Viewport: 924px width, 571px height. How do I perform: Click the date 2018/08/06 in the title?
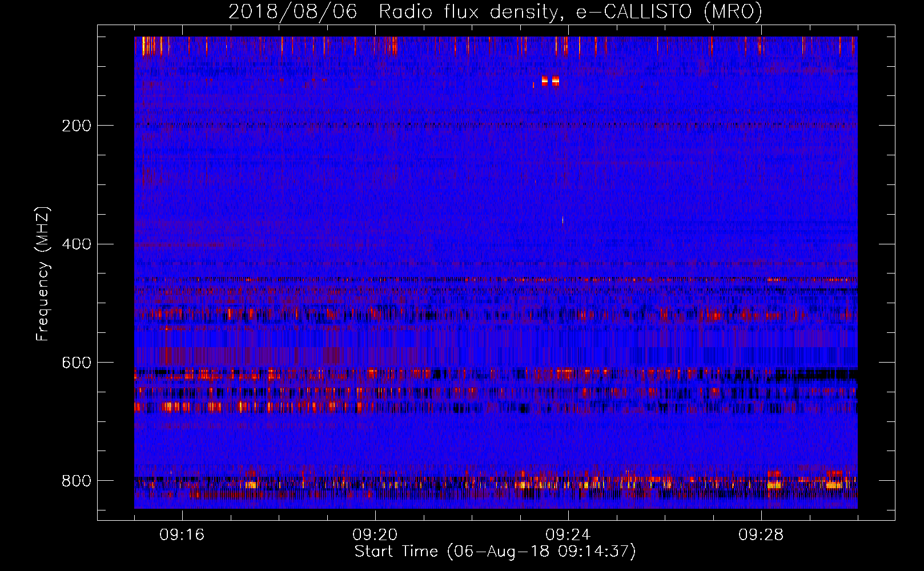pos(293,11)
